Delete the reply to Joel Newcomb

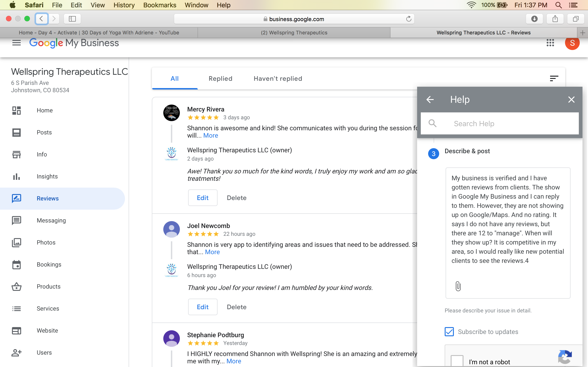coord(236,307)
